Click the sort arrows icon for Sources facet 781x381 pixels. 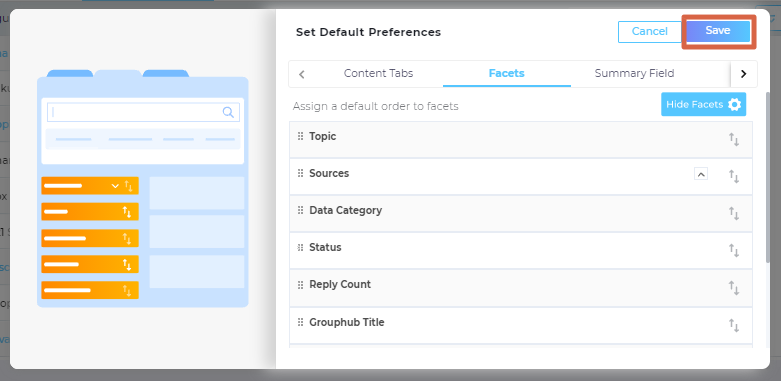click(x=734, y=176)
